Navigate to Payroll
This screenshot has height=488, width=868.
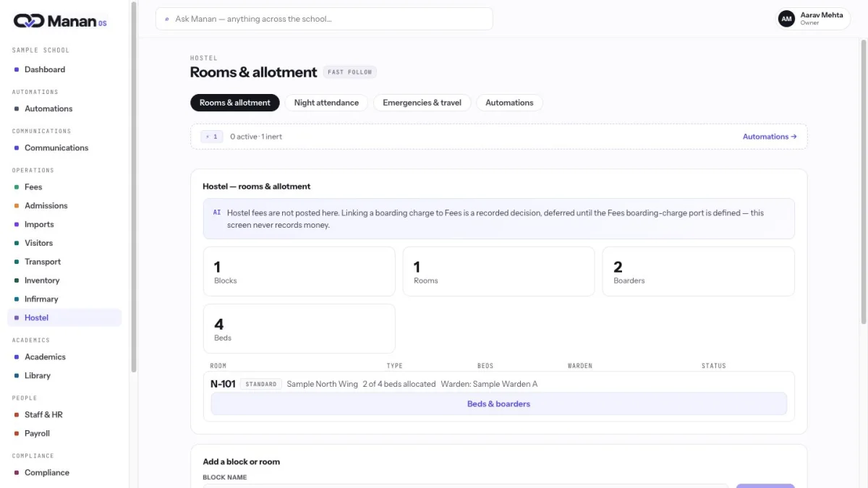(64, 434)
